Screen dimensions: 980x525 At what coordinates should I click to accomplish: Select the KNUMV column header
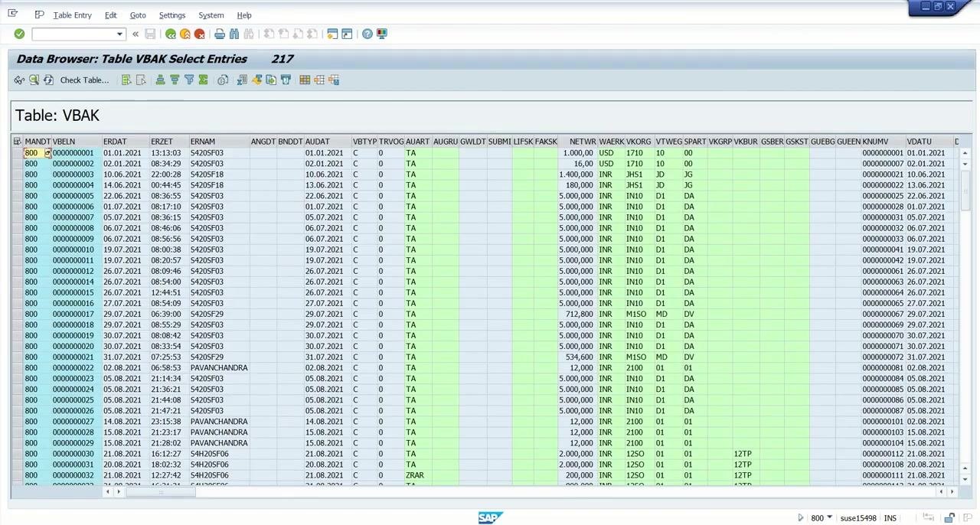click(x=884, y=142)
